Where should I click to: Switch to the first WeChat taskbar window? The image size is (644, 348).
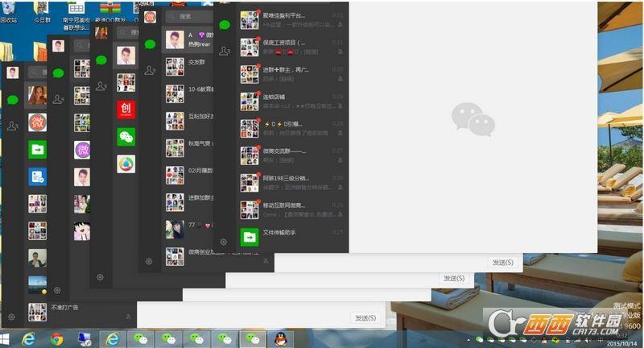[140, 339]
